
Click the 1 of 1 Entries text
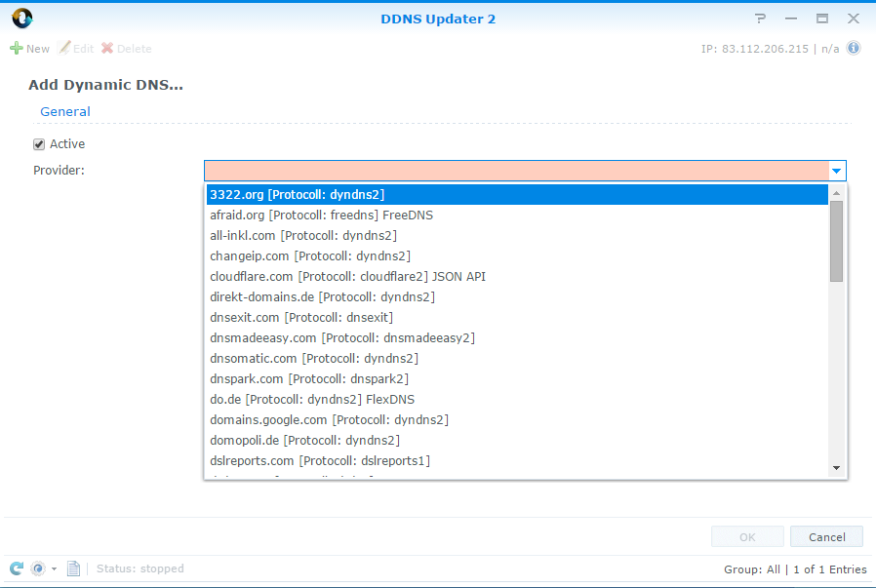pyautogui.click(x=829, y=569)
